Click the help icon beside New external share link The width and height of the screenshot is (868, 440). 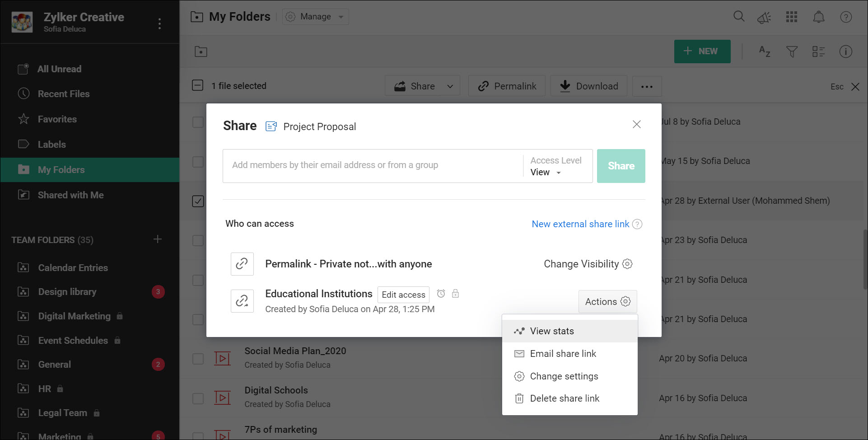(637, 224)
